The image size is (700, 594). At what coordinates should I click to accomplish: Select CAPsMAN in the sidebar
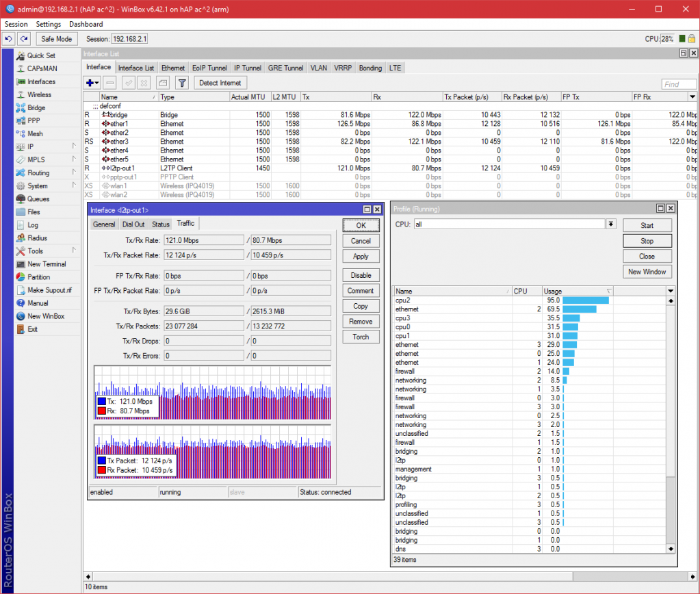pos(41,68)
